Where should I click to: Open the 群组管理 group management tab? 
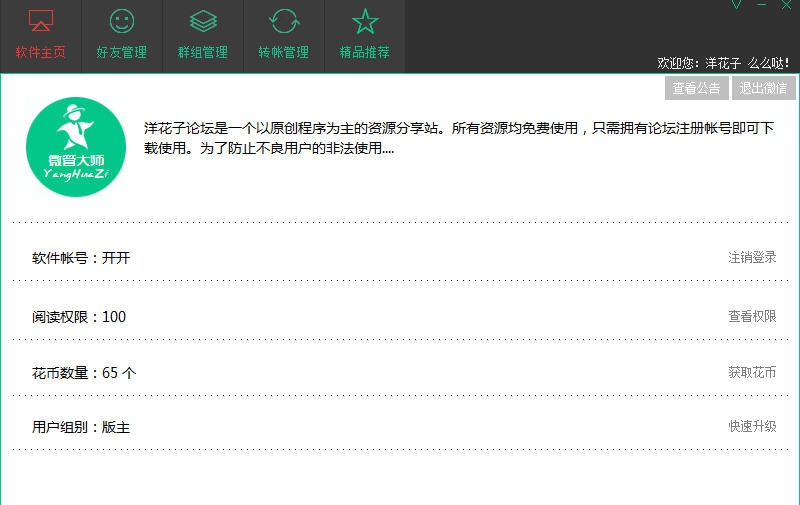pyautogui.click(x=203, y=36)
